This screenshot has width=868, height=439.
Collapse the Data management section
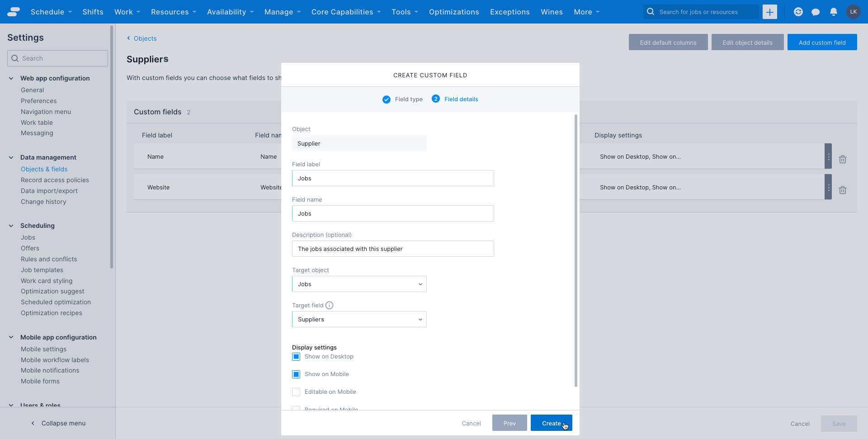pos(11,157)
